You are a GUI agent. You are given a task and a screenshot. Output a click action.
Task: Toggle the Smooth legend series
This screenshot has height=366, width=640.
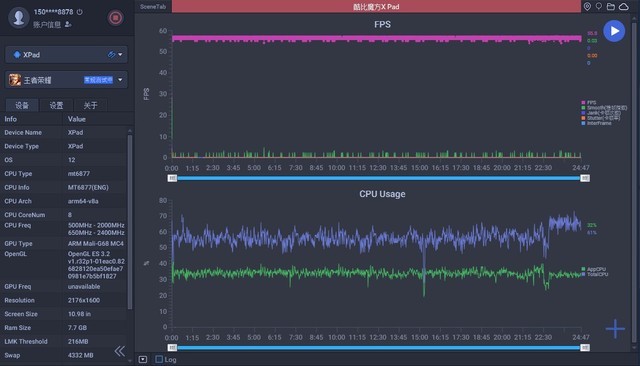(x=604, y=108)
